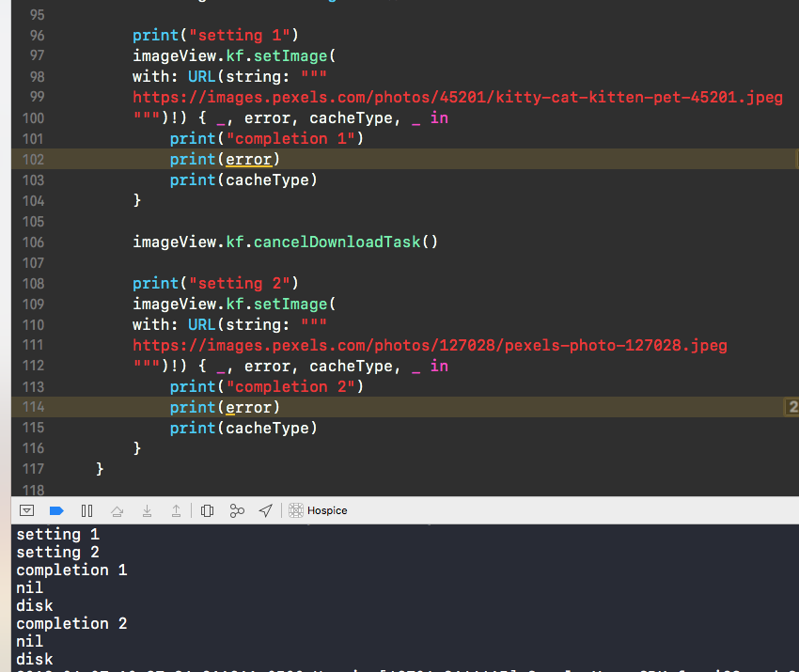The width and height of the screenshot is (799, 672).
Task: Click setImage( call on line 97
Action: coord(294,55)
